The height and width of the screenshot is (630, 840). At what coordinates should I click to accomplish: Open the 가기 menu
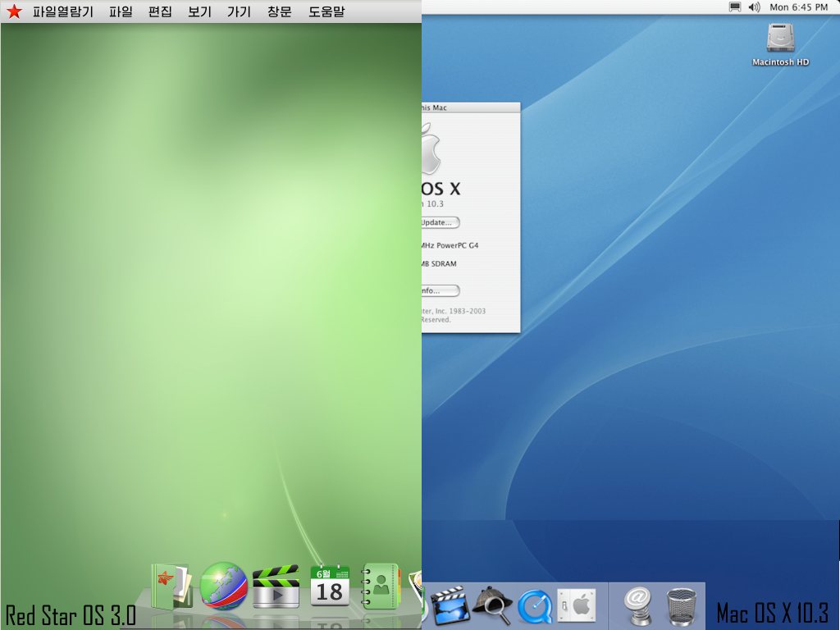click(239, 12)
